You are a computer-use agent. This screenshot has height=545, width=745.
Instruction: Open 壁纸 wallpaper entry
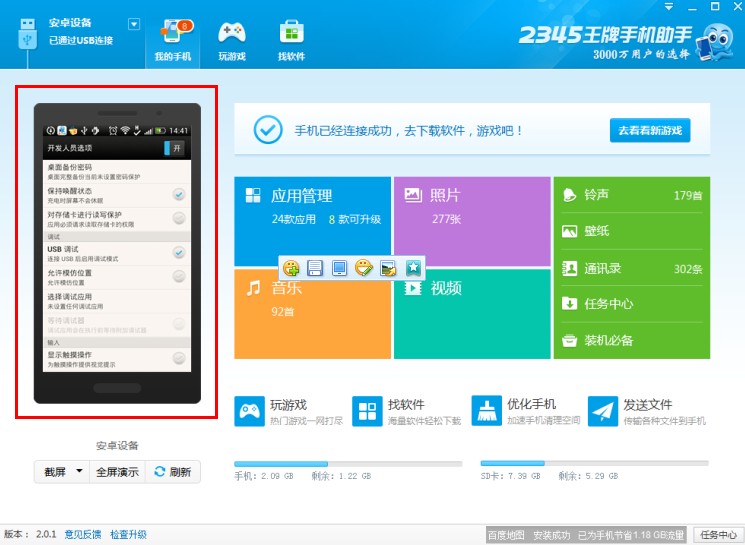(632, 231)
